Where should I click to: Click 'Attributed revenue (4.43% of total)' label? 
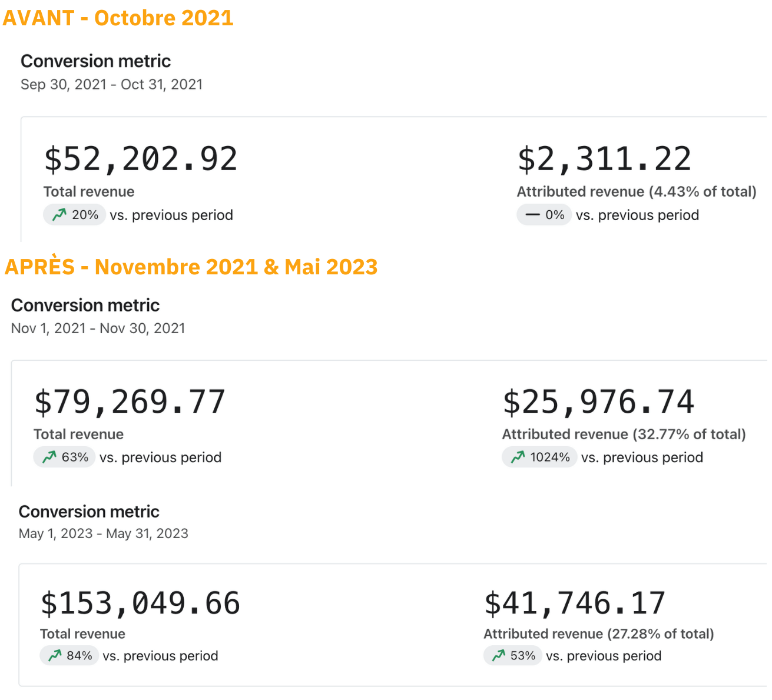[636, 191]
